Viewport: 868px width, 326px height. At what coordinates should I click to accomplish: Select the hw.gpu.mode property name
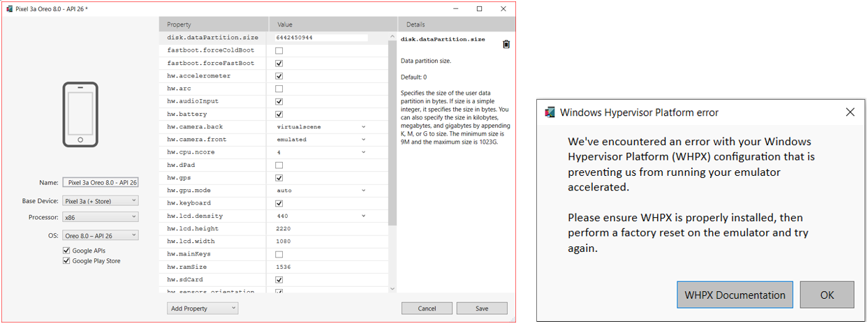click(x=189, y=191)
